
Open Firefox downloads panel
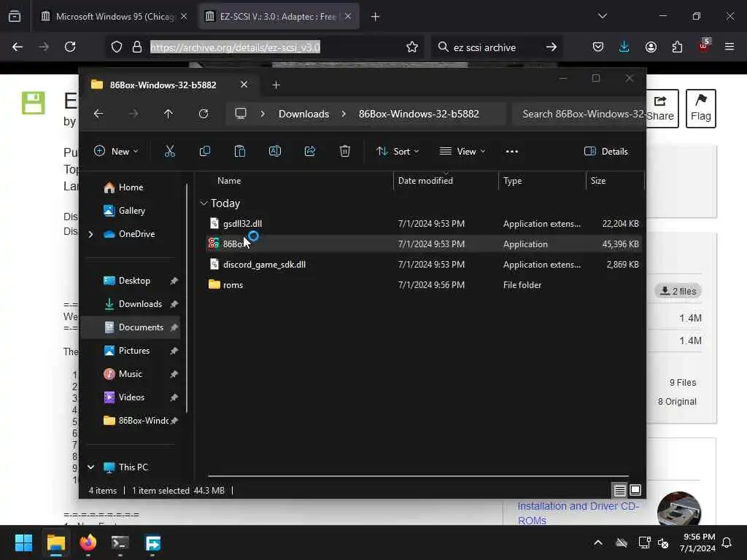pyautogui.click(x=624, y=47)
